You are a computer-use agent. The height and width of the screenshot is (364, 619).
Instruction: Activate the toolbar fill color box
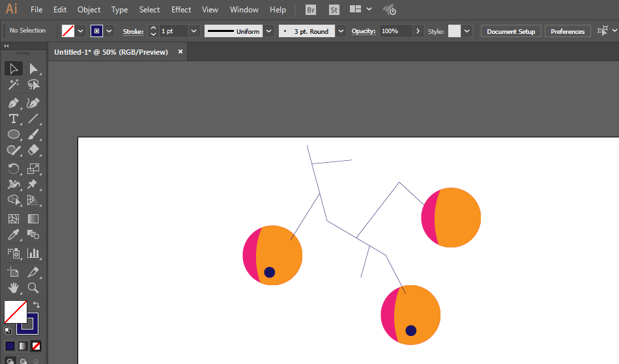tap(16, 312)
